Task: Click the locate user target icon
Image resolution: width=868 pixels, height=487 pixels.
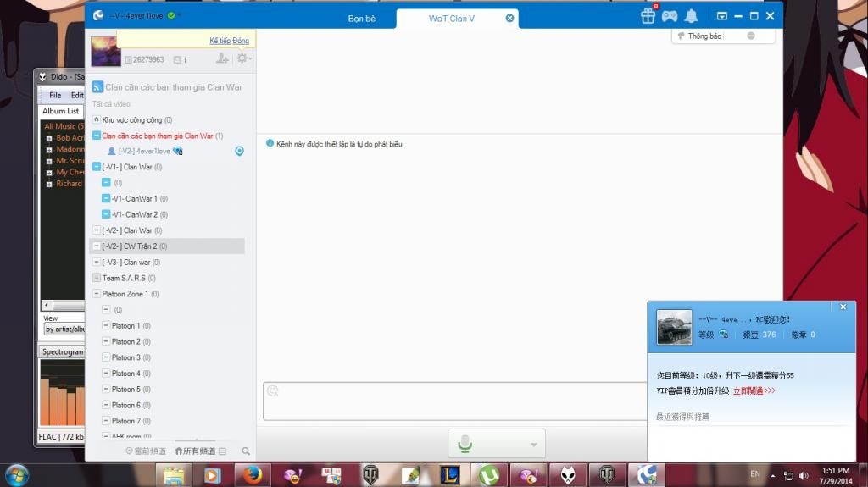Action: (239, 151)
